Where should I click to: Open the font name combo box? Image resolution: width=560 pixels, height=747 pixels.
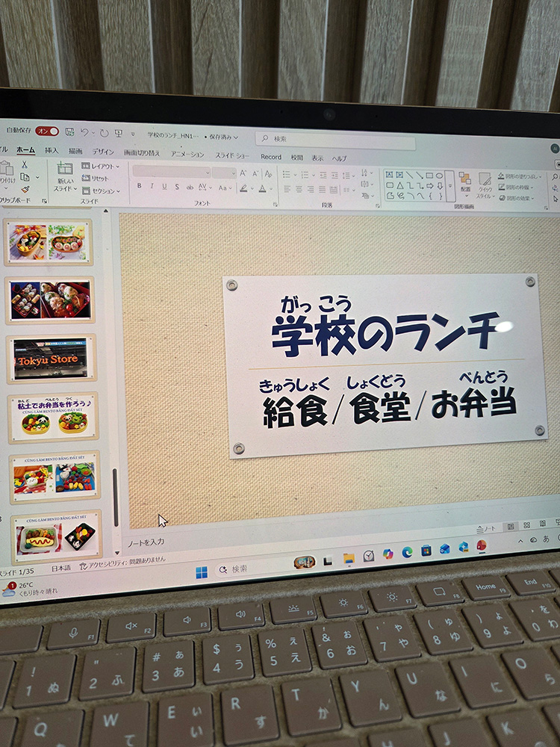coord(172,172)
